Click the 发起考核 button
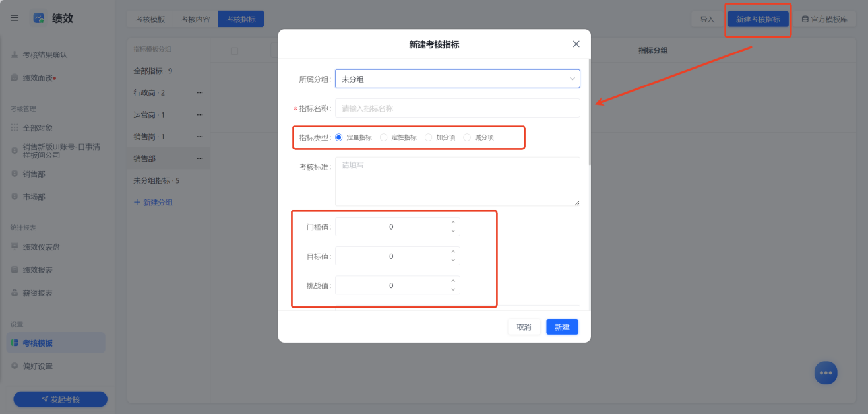The image size is (868, 414). pos(60,399)
